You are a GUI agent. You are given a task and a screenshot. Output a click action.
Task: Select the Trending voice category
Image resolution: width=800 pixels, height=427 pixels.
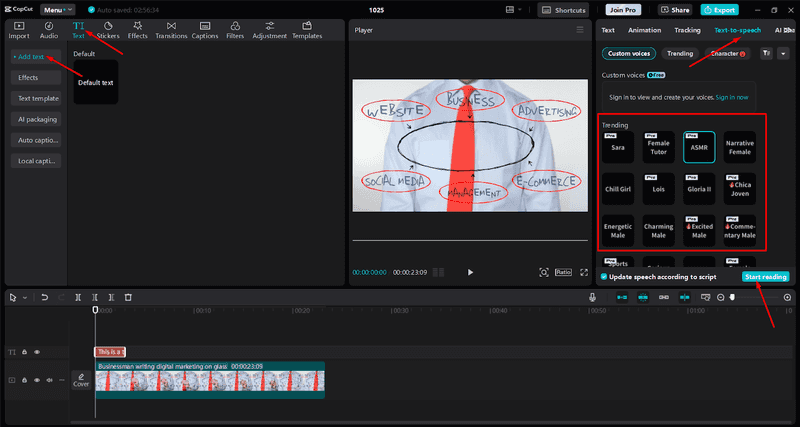click(x=680, y=54)
